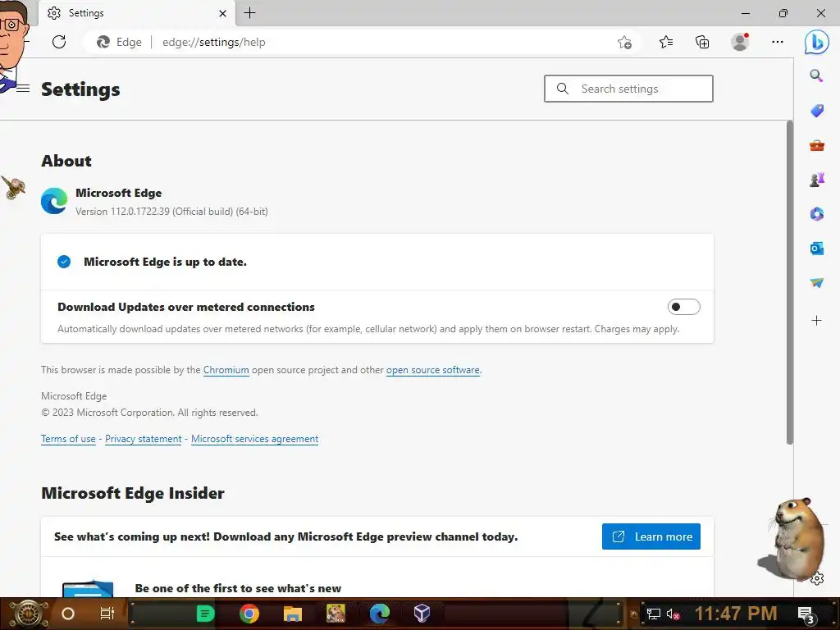Open the notification center with 3 badge
The image size is (840, 630).
(806, 615)
